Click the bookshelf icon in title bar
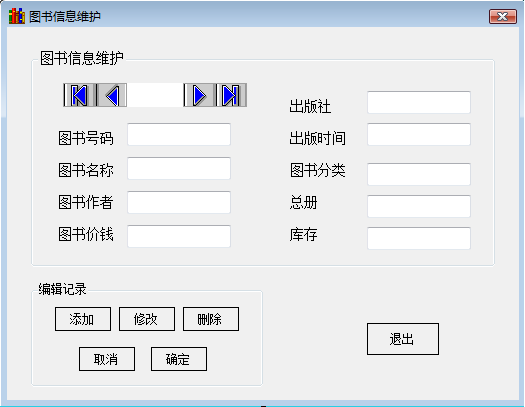 (x=17, y=16)
